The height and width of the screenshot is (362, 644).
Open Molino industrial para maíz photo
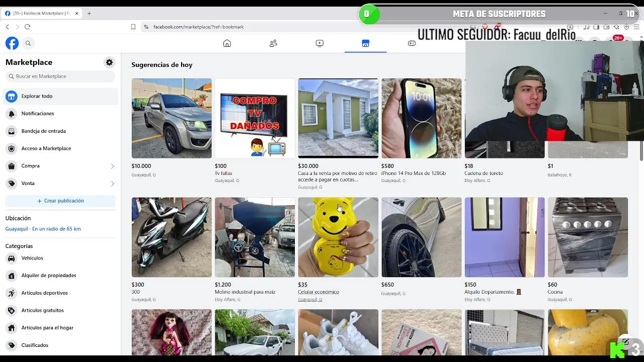(x=255, y=237)
